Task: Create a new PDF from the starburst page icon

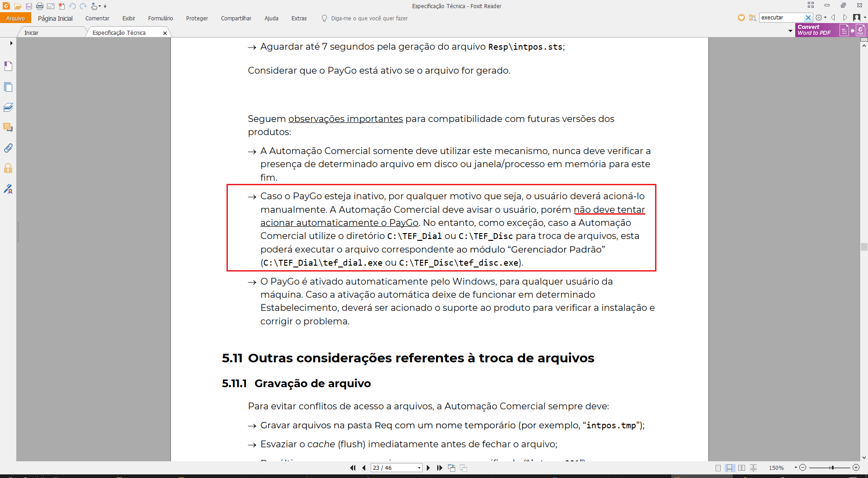Action: click(61, 6)
